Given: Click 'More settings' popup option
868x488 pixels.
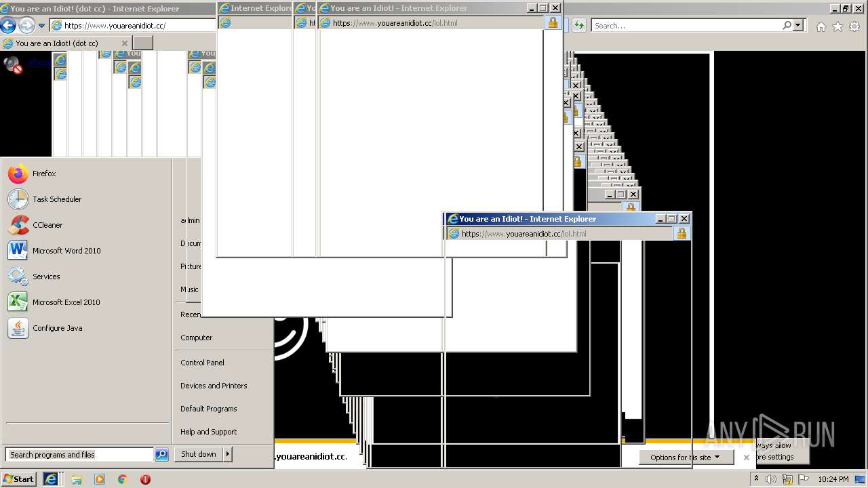Looking at the screenshot, I should pos(774,457).
